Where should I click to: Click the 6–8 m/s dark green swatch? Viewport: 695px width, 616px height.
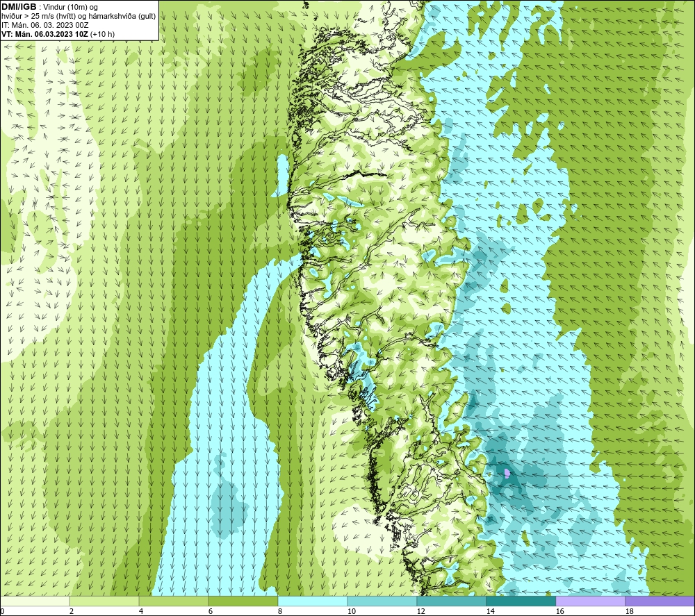pos(243,601)
